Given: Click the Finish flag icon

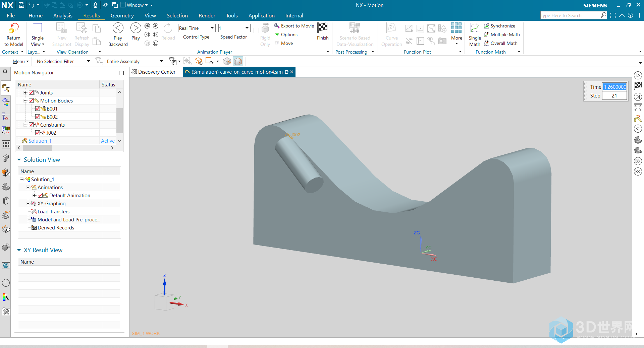Looking at the screenshot, I should pos(323,27).
